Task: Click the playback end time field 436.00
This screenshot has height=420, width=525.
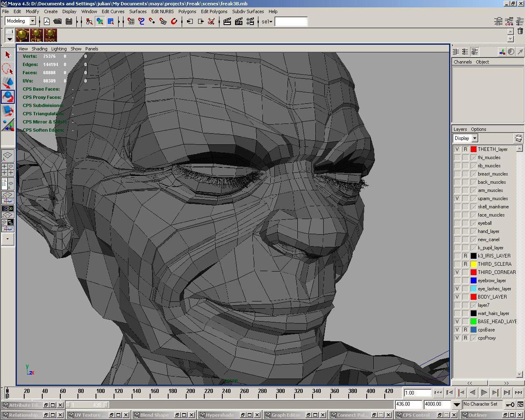Action: [x=408, y=404]
